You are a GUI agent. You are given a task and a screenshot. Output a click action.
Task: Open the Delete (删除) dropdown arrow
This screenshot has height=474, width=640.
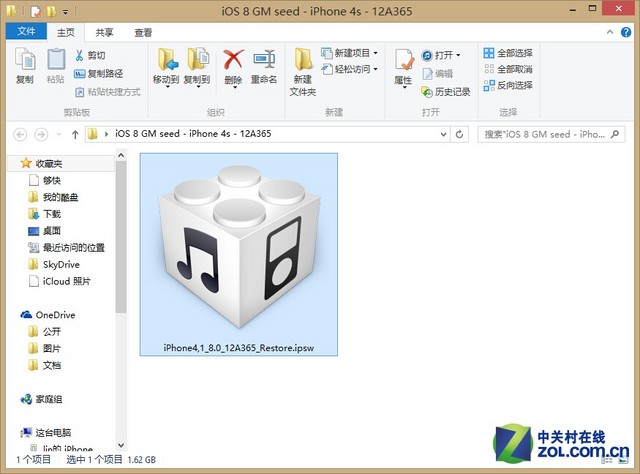(234, 87)
